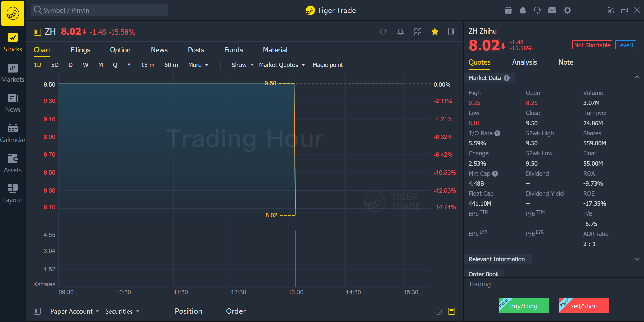Image resolution: width=644 pixels, height=322 pixels.
Task: Toggle the left panel next to ZH
Action: 37,32
